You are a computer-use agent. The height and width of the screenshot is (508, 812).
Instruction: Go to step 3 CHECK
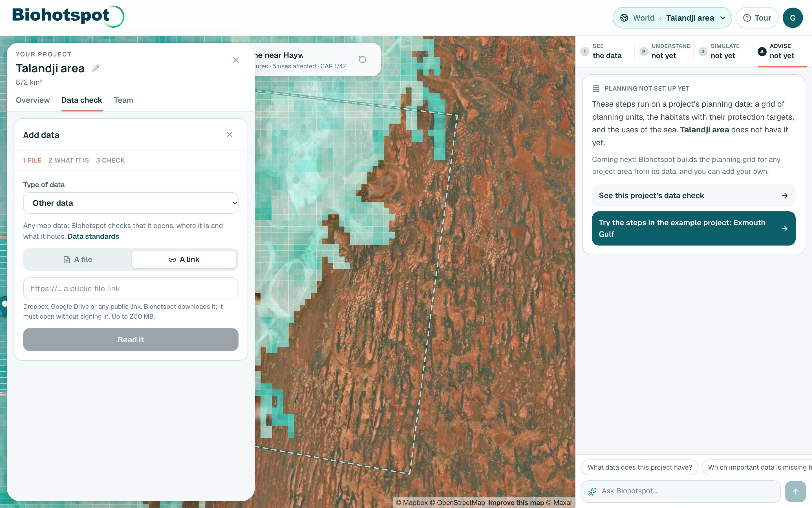coord(111,160)
